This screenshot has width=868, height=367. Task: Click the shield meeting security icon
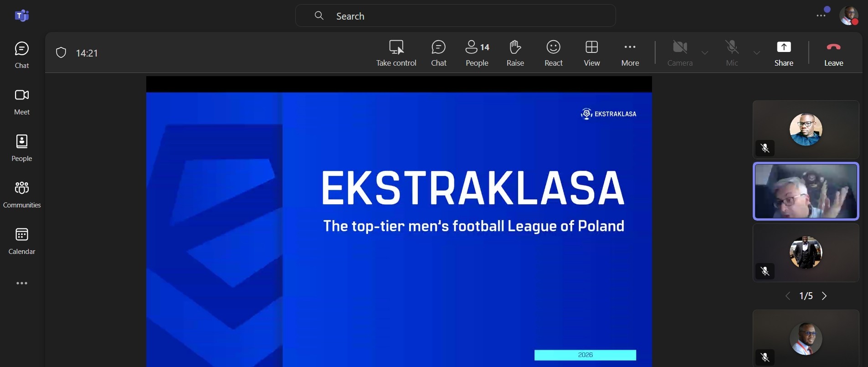point(61,53)
